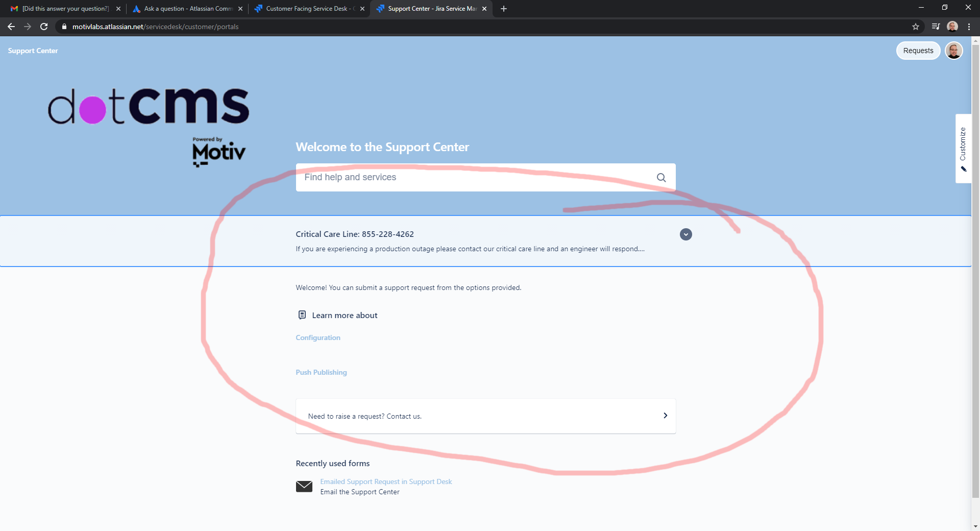Viewport: 980px width, 531px height.
Task: Click the search magnifier icon
Action: (x=661, y=178)
